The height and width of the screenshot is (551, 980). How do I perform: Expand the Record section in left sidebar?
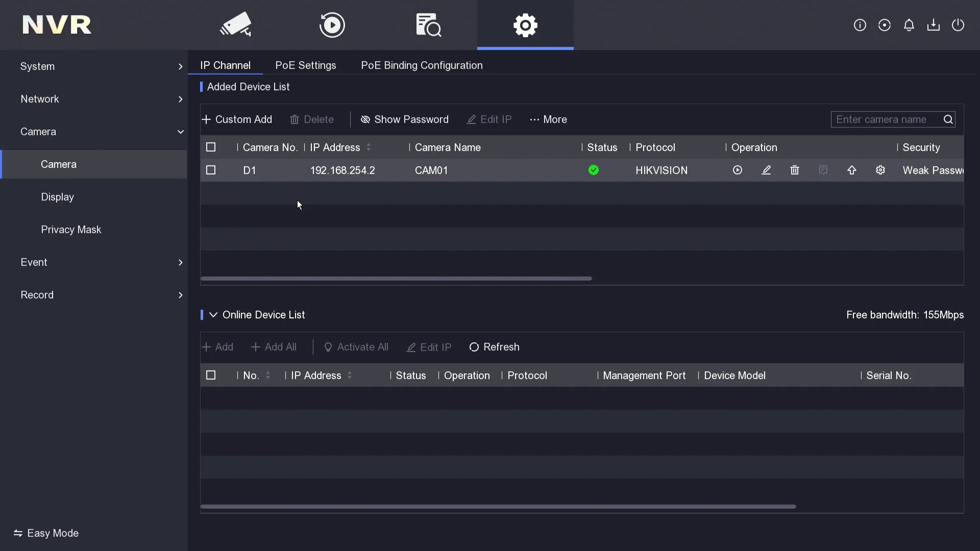coord(36,295)
